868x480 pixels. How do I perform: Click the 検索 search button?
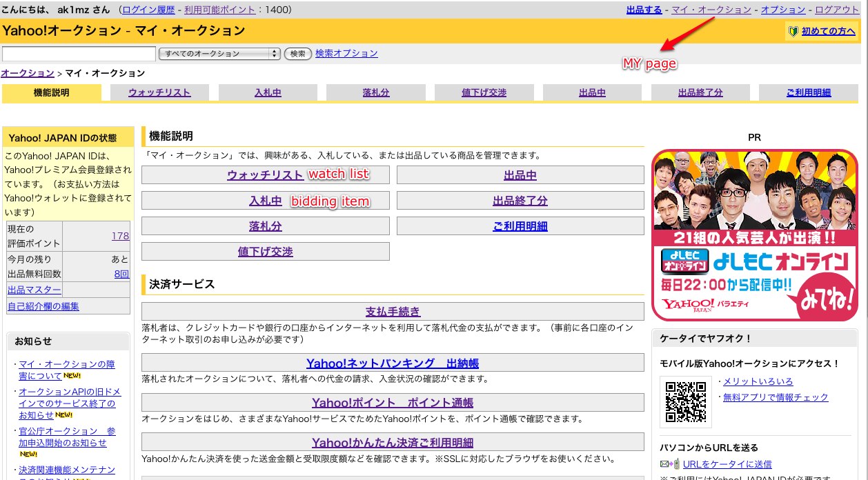tap(298, 54)
